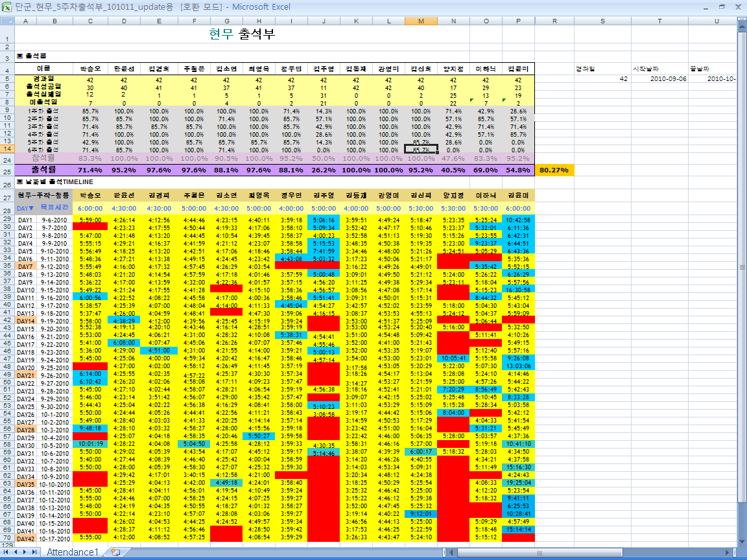Go to previous sheet using tab navigation arrow
The width and height of the screenshot is (747, 560).
[16, 552]
